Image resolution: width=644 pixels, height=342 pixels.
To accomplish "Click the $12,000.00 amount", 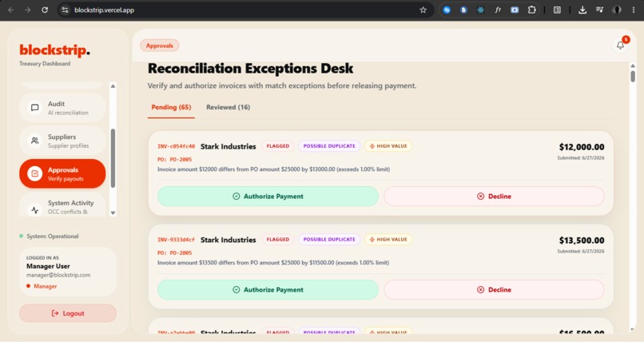I will [582, 147].
